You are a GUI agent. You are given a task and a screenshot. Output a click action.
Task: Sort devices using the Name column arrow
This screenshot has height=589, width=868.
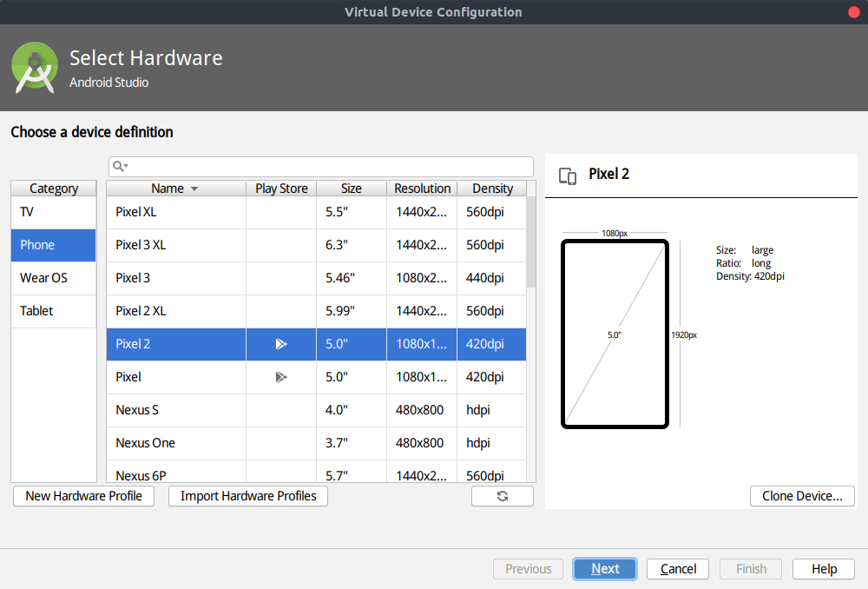(194, 189)
